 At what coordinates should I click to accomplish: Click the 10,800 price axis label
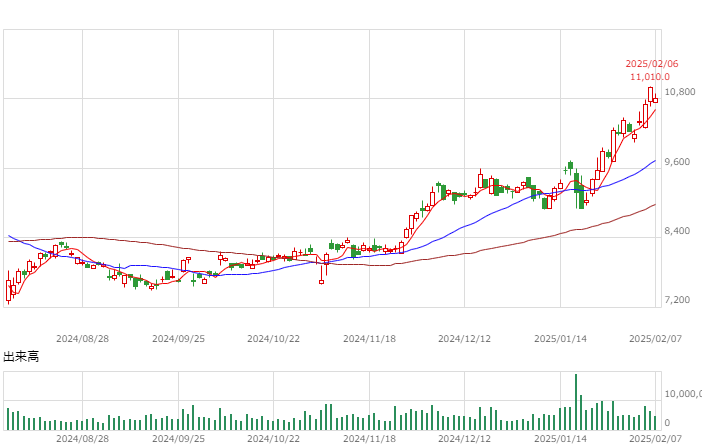tap(680, 92)
